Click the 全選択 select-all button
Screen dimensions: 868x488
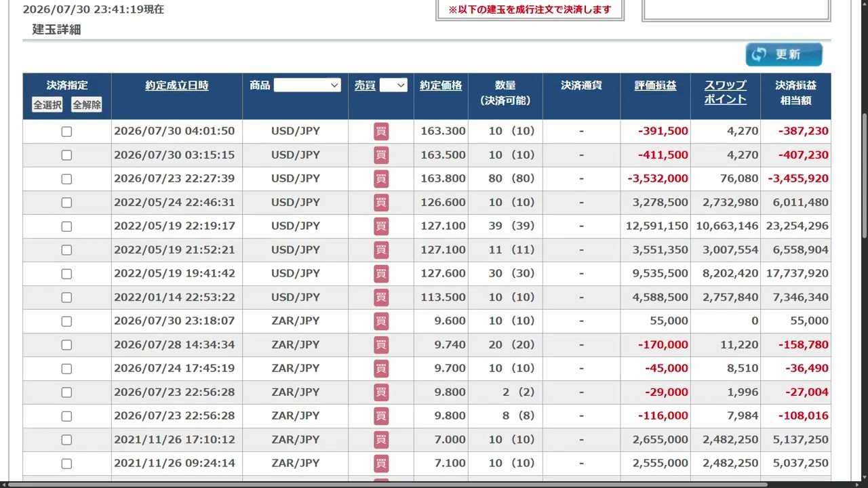click(x=47, y=105)
